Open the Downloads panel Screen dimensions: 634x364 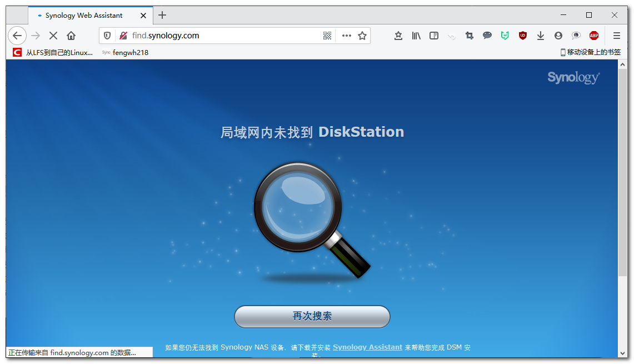pyautogui.click(x=540, y=36)
